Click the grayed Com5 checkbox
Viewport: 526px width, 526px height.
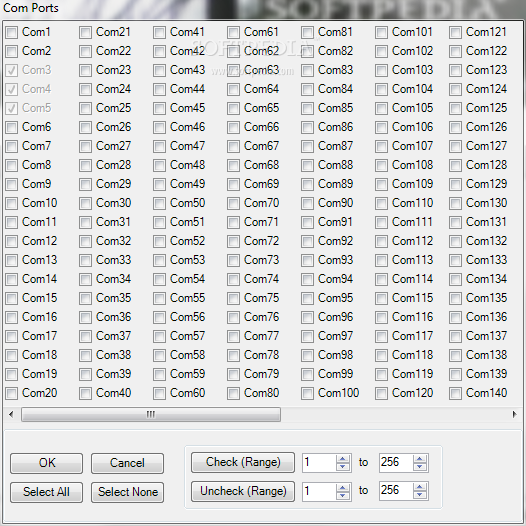[12, 108]
